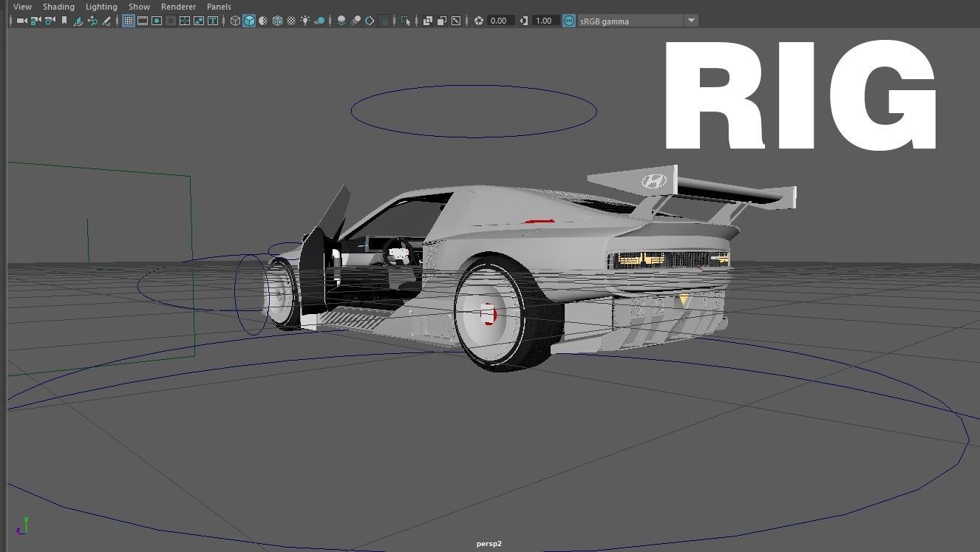The height and width of the screenshot is (552, 980).
Task: Click the Gamma value field 1.00
Action: 545,21
